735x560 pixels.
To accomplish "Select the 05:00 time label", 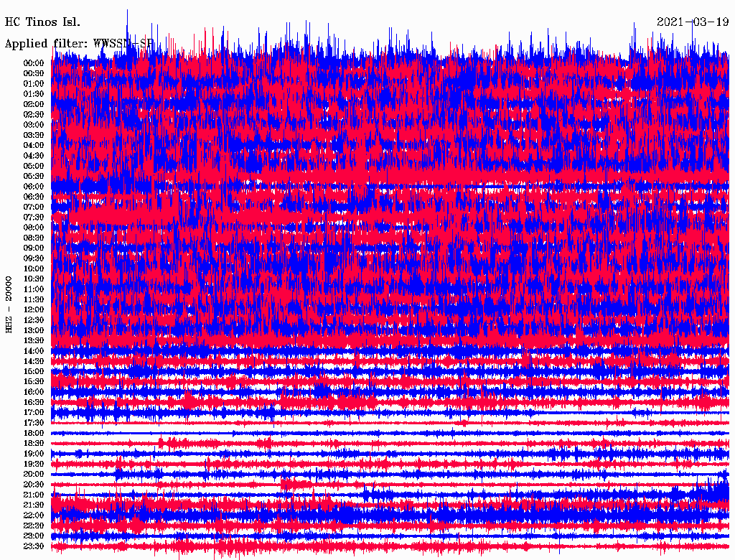I will [34, 166].
